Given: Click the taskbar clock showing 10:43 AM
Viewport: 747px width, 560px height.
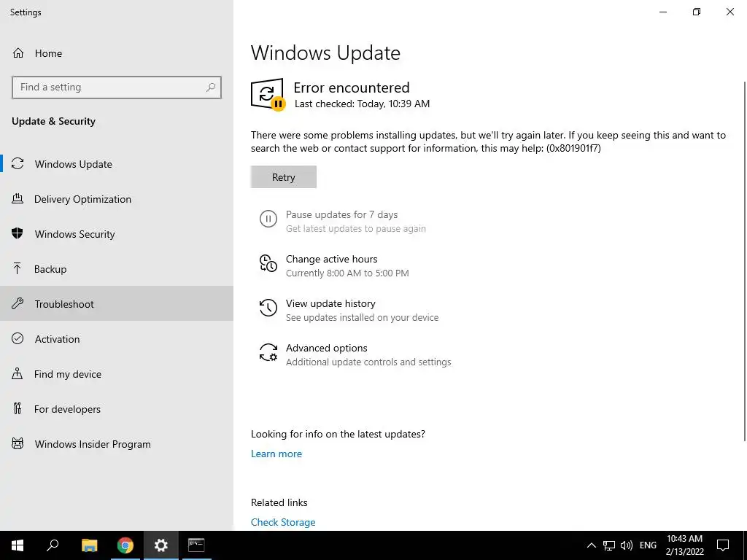Looking at the screenshot, I should click(684, 545).
